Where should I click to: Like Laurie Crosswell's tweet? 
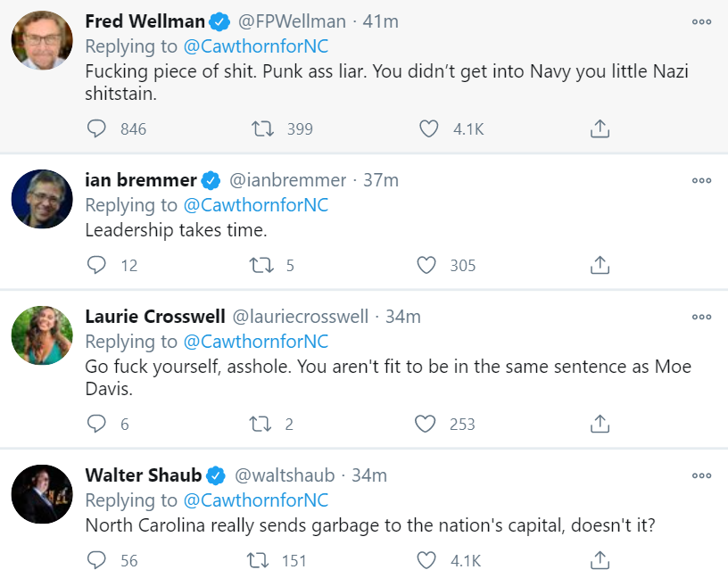tap(426, 424)
